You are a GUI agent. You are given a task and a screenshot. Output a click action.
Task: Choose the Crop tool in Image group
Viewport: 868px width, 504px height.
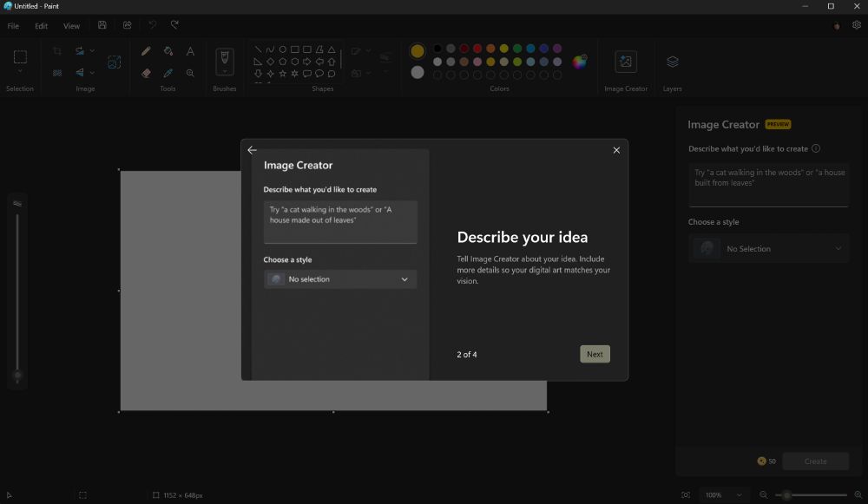57,51
